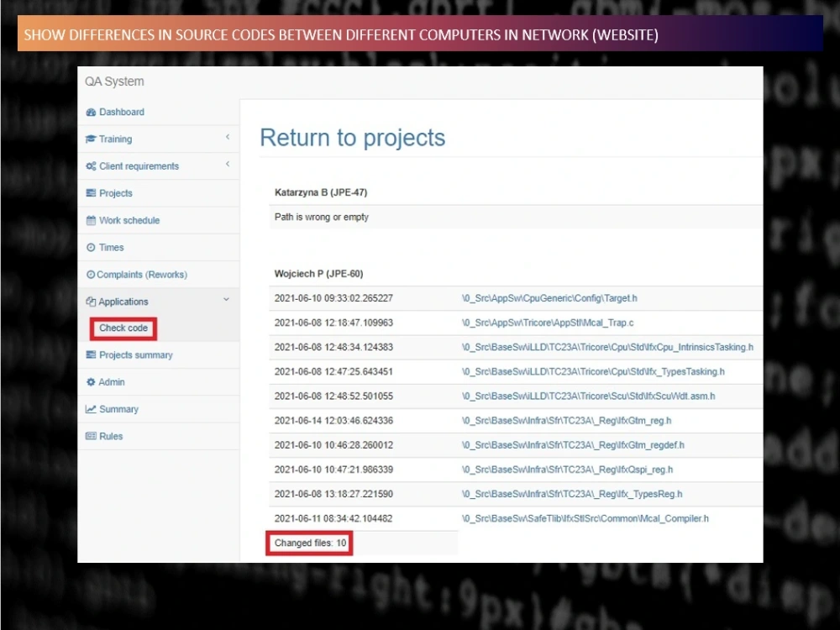The image size is (840, 630).
Task: Open the IfxCpu_IntrinsicsTasking.h file link
Action: (607, 347)
